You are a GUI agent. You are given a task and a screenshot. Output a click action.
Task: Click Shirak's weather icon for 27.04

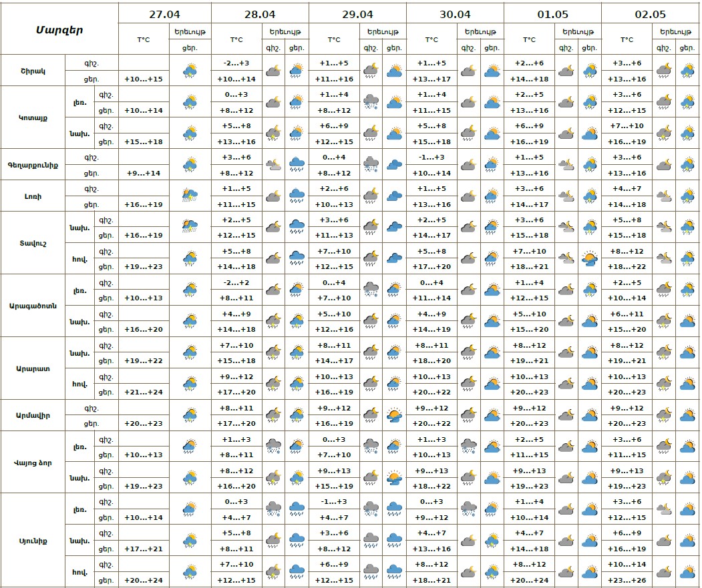click(190, 70)
